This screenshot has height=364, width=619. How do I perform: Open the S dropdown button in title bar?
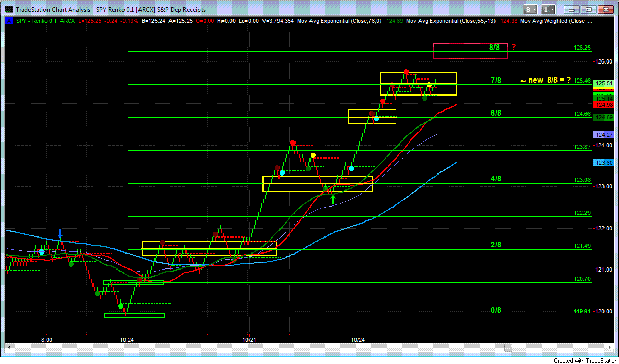point(531,9)
